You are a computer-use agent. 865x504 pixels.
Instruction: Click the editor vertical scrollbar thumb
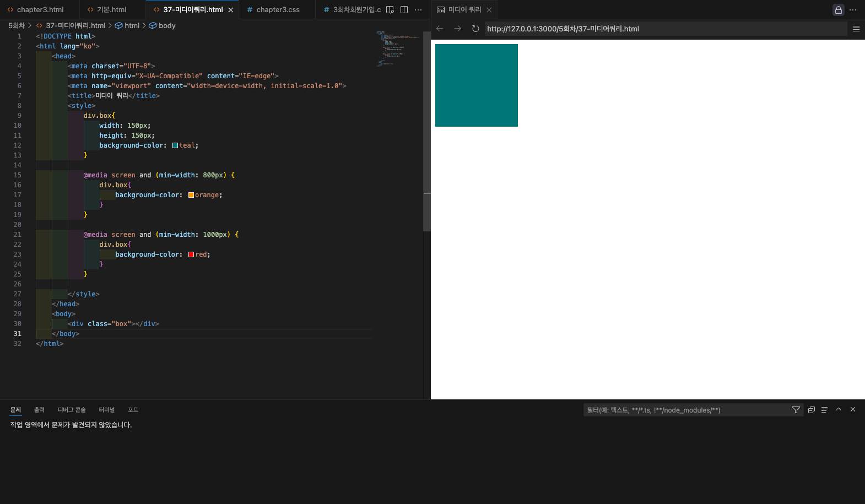point(426,131)
